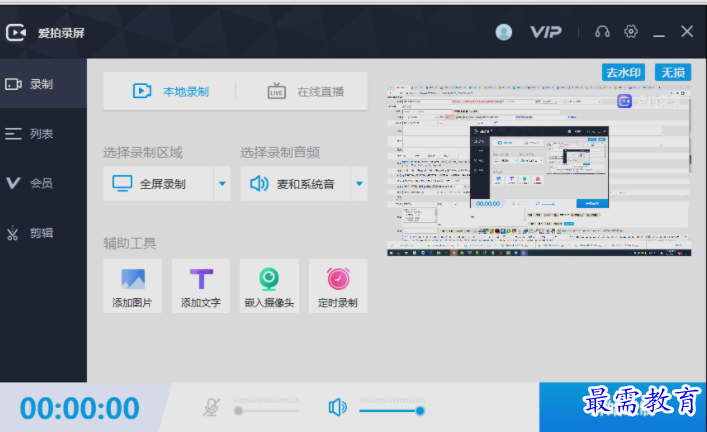Viewport: 707px width, 432px height.
Task: Click the 麦和系统音 audio button
Action: click(295, 184)
